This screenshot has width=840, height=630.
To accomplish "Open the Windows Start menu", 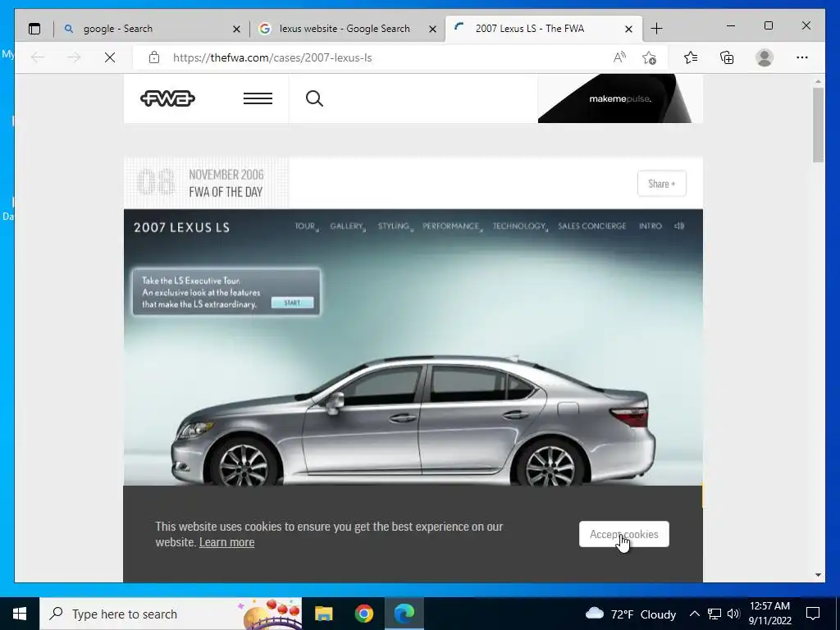I will (x=20, y=614).
